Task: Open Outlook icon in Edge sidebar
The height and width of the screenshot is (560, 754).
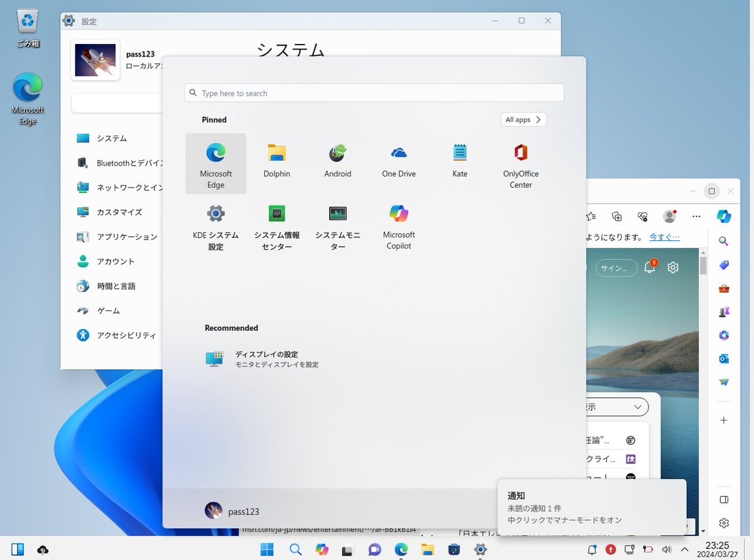Action: (724, 358)
